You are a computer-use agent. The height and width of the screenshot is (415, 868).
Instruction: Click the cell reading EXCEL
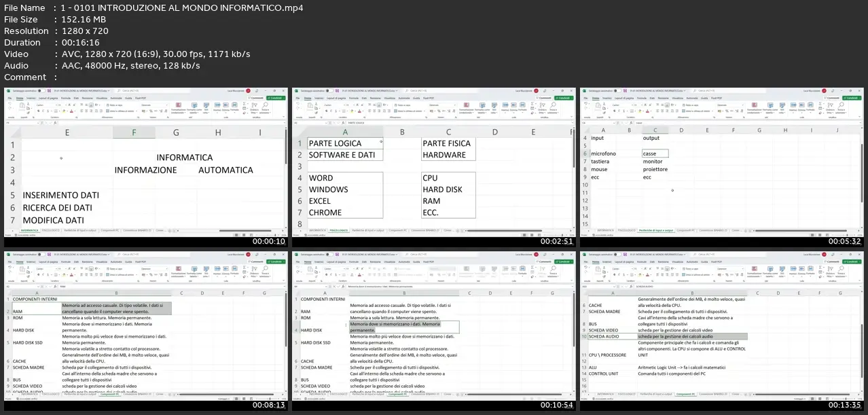tap(345, 201)
